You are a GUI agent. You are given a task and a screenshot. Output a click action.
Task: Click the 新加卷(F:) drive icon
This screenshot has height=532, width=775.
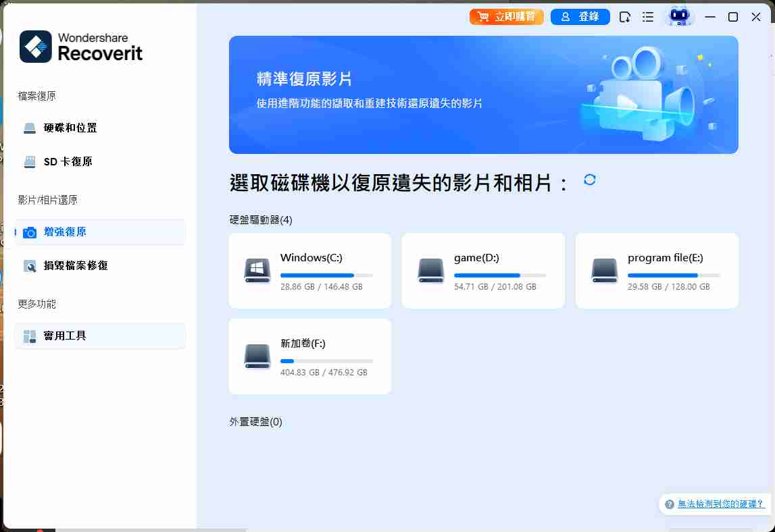257,356
